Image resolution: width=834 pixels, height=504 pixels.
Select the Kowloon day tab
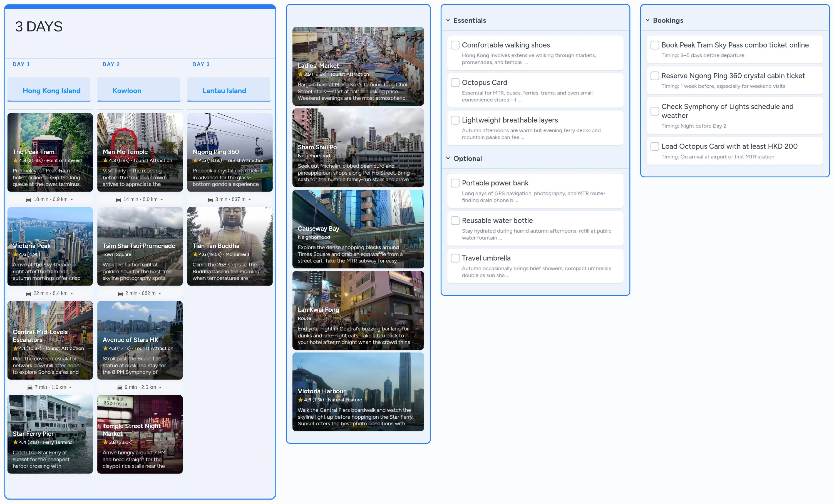(x=139, y=90)
